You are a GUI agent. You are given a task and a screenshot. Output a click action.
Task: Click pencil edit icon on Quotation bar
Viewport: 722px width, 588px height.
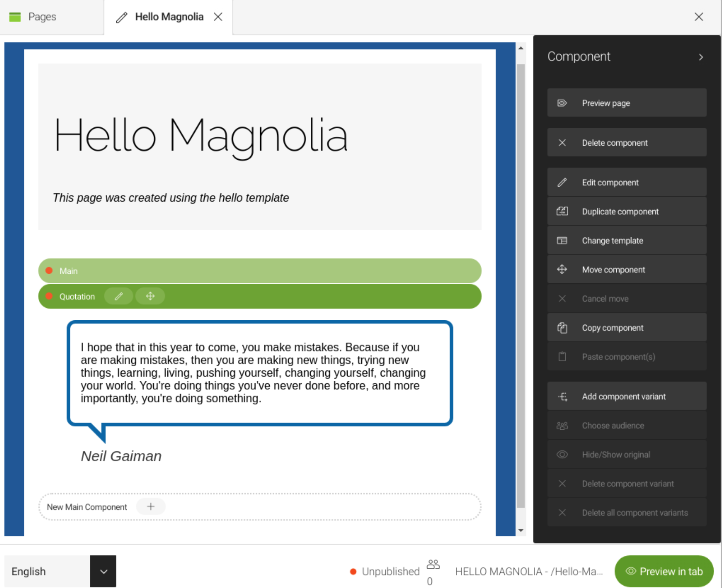pos(118,296)
